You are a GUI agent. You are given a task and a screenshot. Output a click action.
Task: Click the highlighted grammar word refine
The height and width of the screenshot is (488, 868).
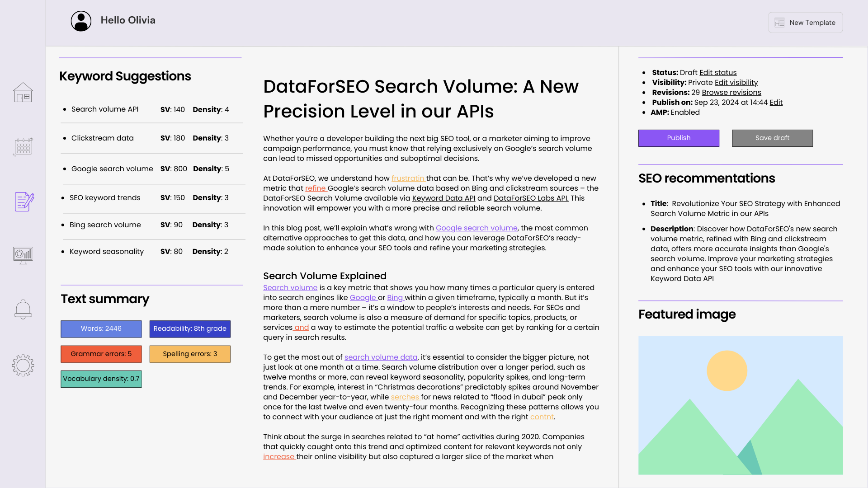[315, 188]
